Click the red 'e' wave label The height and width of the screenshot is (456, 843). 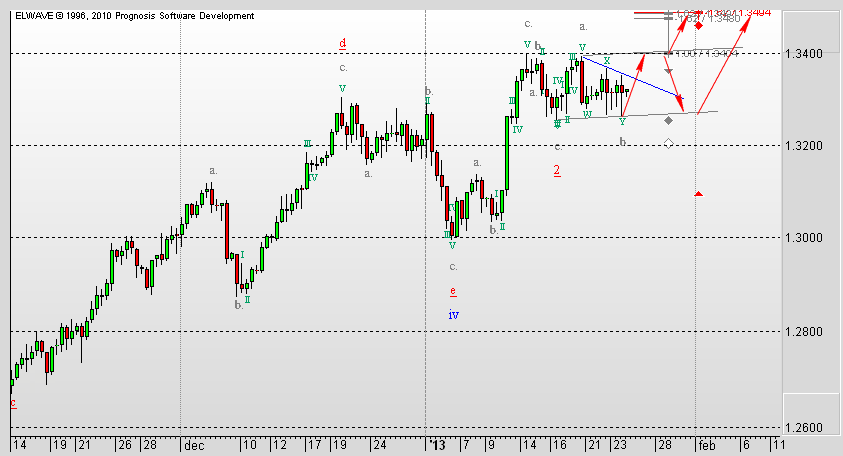point(453,291)
